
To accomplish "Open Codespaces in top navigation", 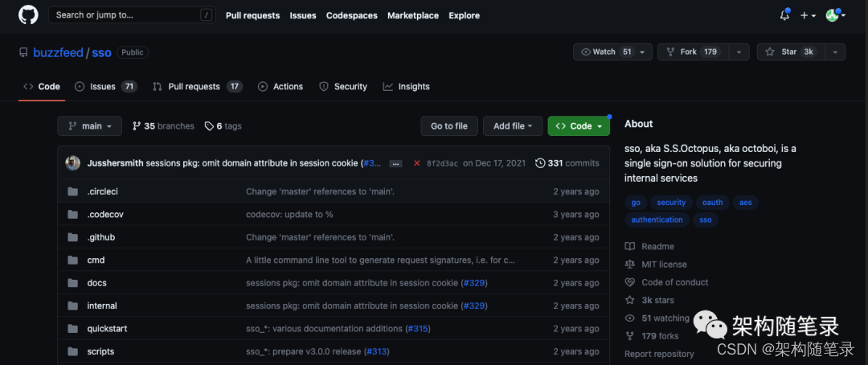I will 351,15.
